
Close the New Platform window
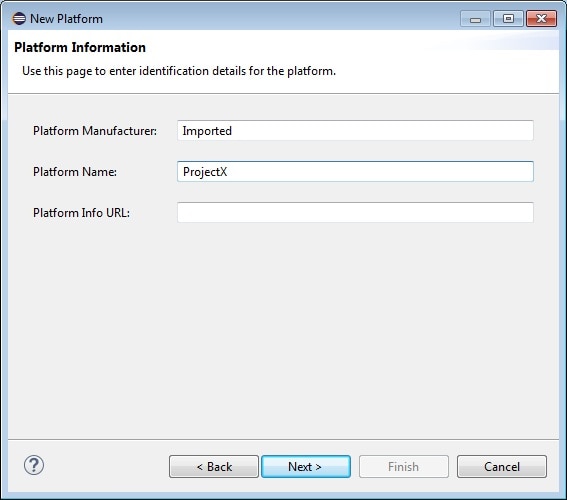(x=541, y=18)
